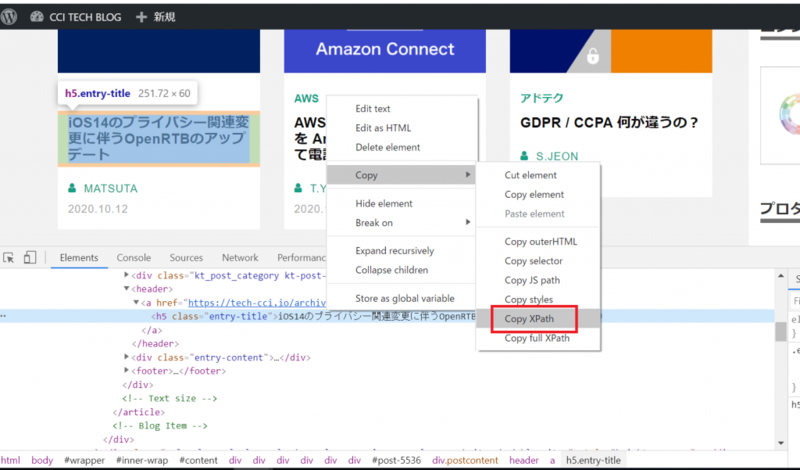Click the Amazon Connect banner image

385,51
